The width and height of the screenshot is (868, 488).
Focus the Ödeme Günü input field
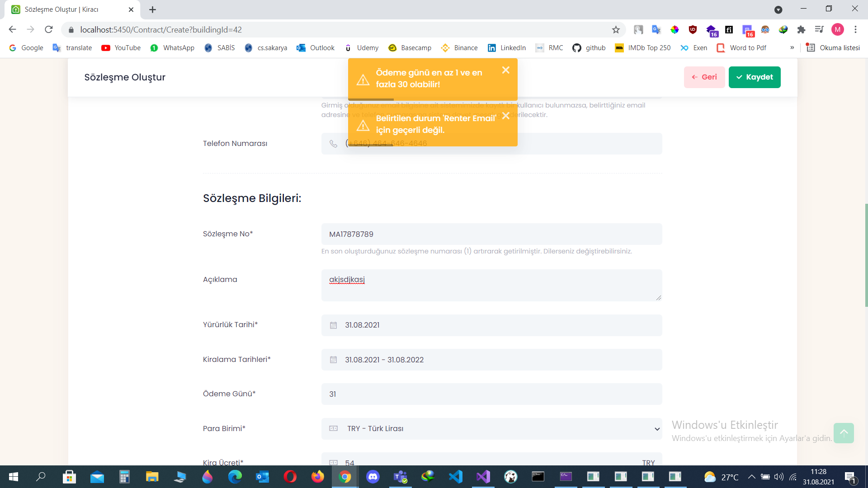point(491,394)
